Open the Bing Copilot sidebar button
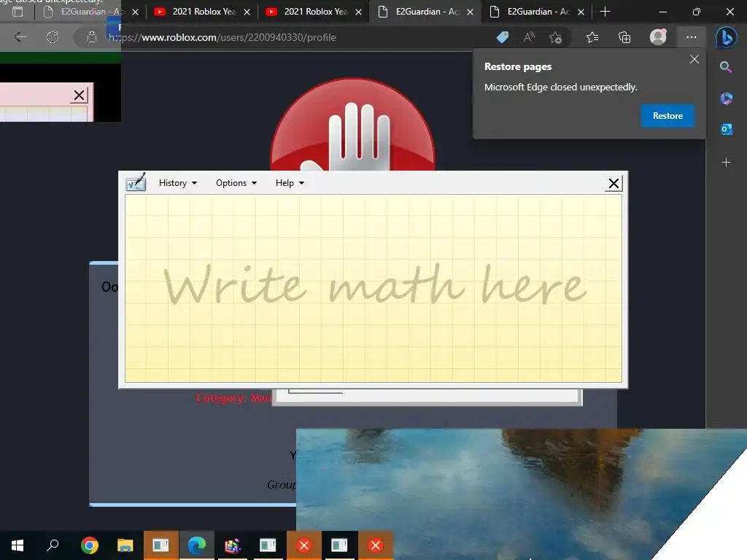This screenshot has height=560, width=747. [x=726, y=37]
